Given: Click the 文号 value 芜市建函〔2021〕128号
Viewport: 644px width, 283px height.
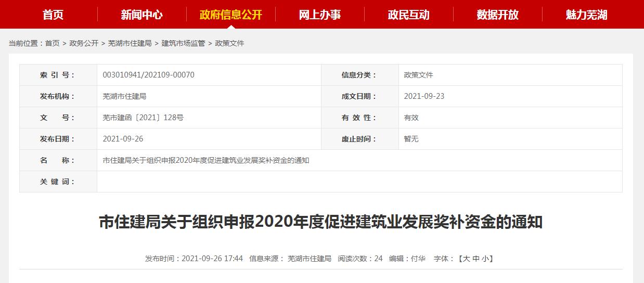Looking at the screenshot, I should (143, 118).
